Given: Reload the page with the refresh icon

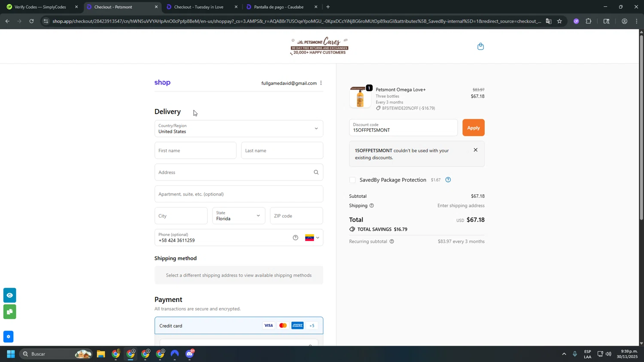Looking at the screenshot, I should pos(31,21).
